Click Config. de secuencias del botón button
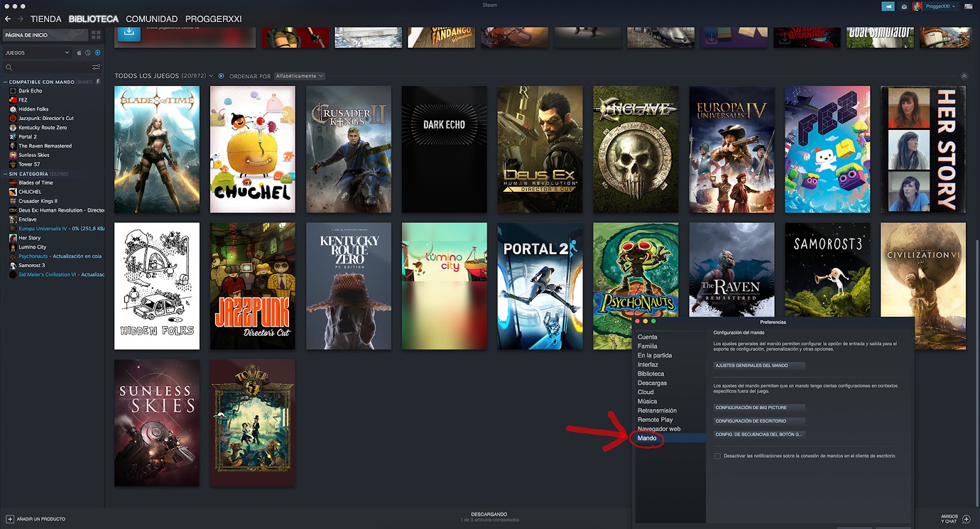 pyautogui.click(x=759, y=435)
